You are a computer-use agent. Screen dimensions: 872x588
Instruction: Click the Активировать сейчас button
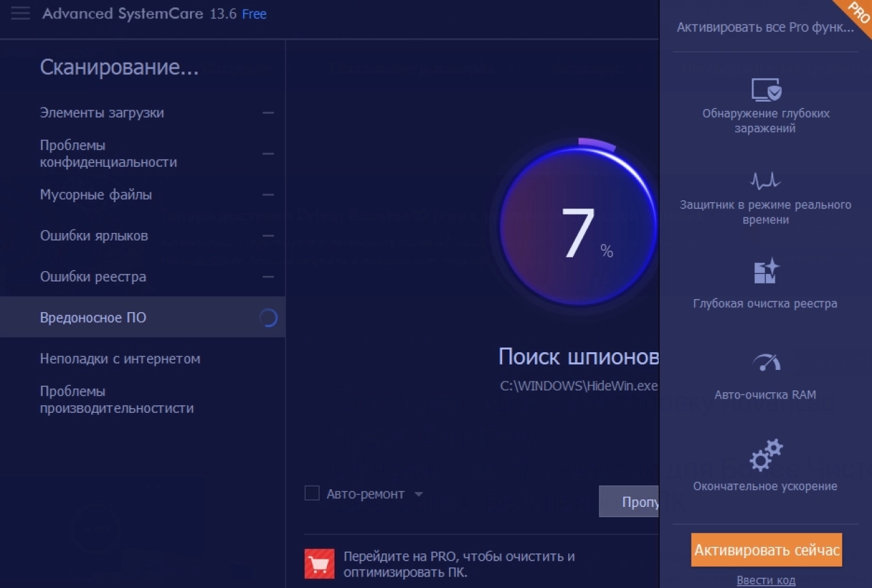[766, 550]
